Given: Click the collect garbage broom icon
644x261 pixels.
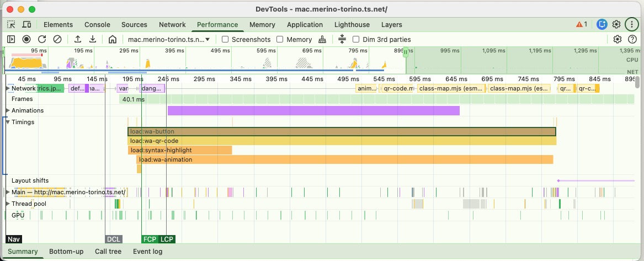Looking at the screenshot, I should (322, 39).
